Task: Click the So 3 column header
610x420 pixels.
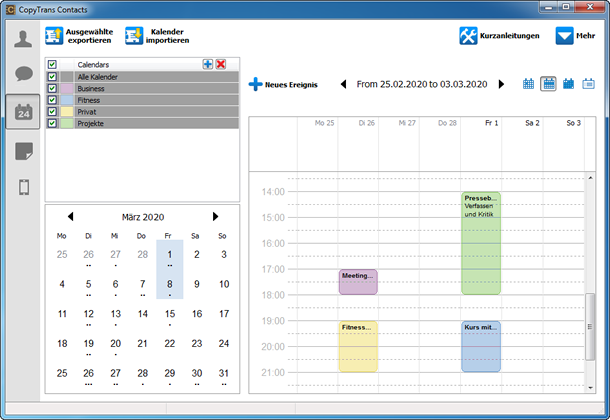Action: [573, 123]
